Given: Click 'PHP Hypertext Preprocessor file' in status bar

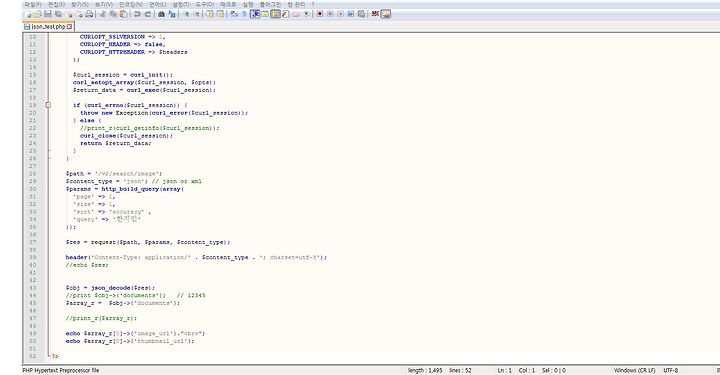Looking at the screenshot, I should click(61, 370).
